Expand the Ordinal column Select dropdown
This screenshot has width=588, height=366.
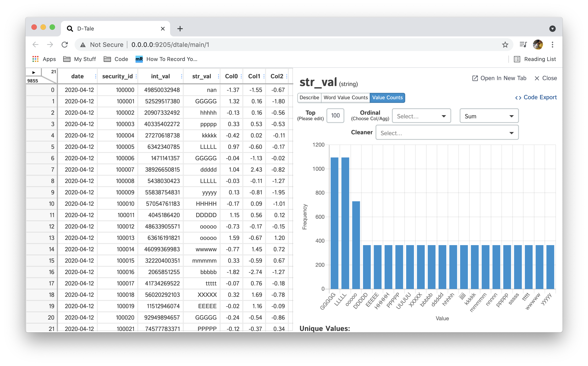point(421,116)
